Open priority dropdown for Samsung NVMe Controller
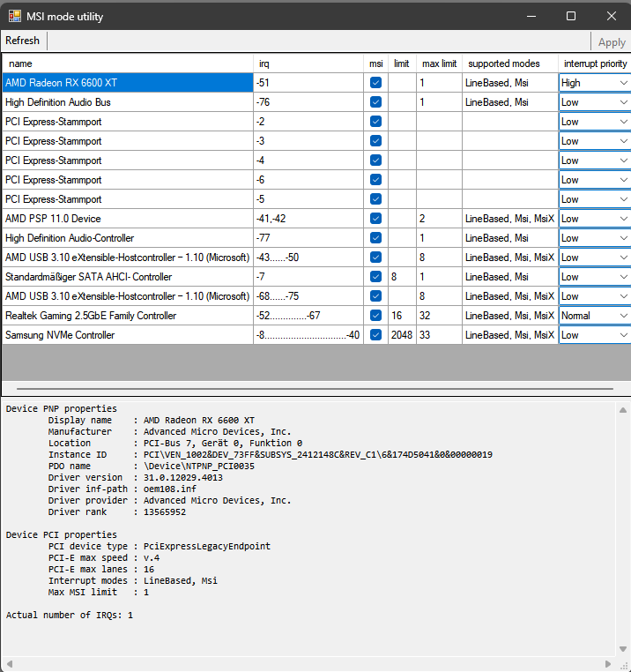 (x=595, y=335)
